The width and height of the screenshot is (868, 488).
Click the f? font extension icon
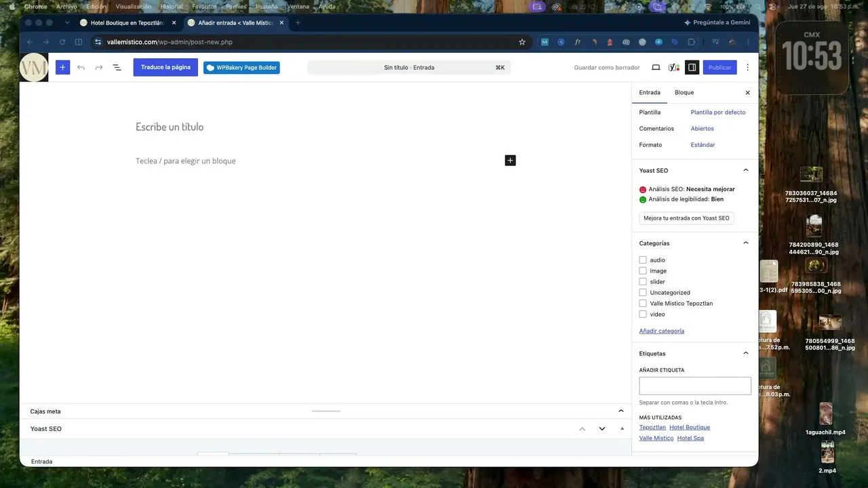(577, 42)
